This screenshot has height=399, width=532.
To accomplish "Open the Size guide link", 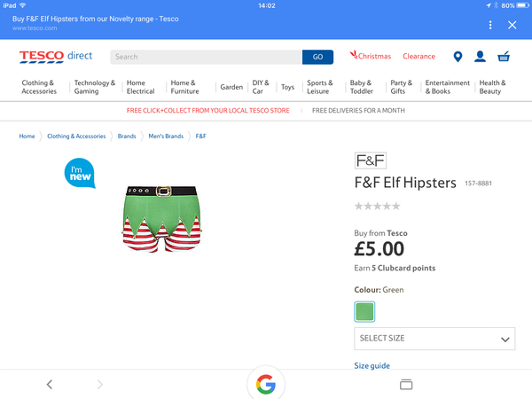I will pyautogui.click(x=372, y=365).
